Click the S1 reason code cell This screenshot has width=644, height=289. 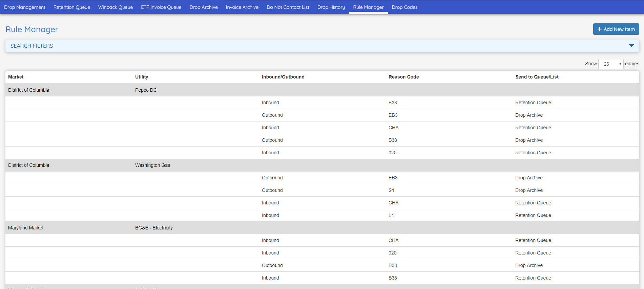pyautogui.click(x=391, y=190)
